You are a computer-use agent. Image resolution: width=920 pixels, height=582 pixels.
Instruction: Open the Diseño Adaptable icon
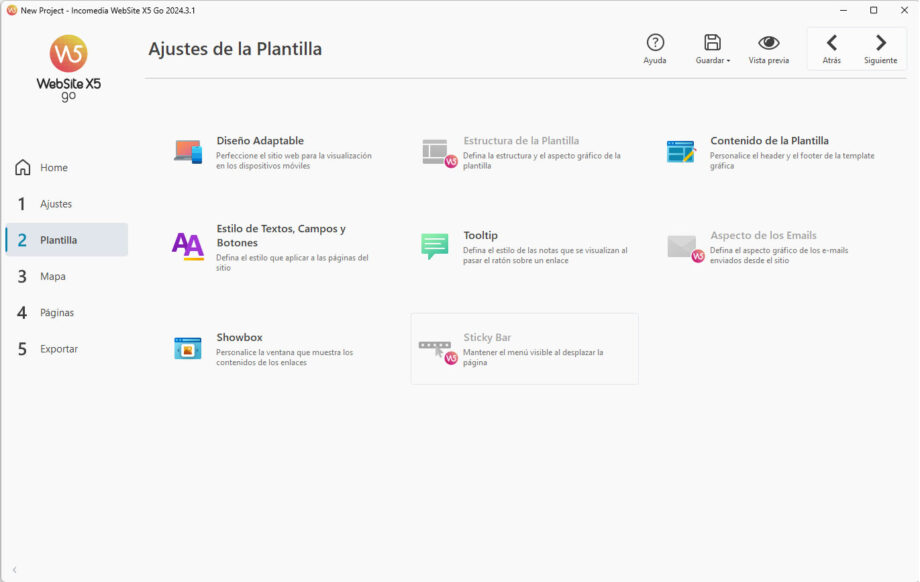point(188,152)
